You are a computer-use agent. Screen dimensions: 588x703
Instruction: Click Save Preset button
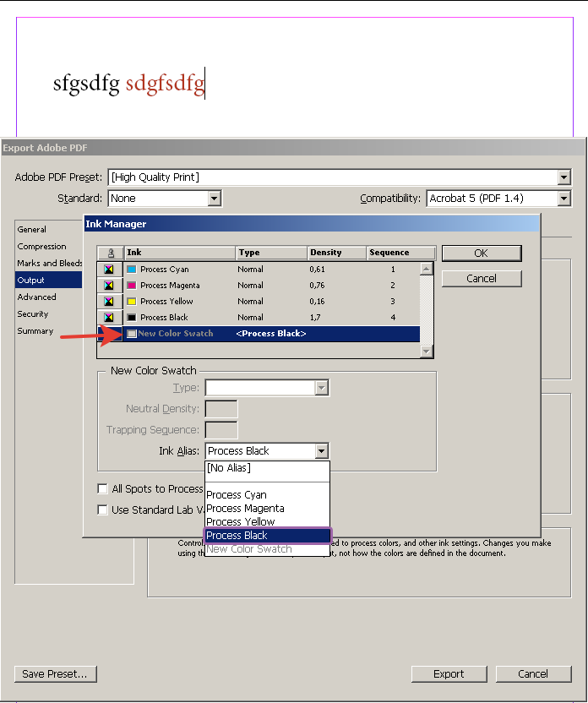(56, 674)
